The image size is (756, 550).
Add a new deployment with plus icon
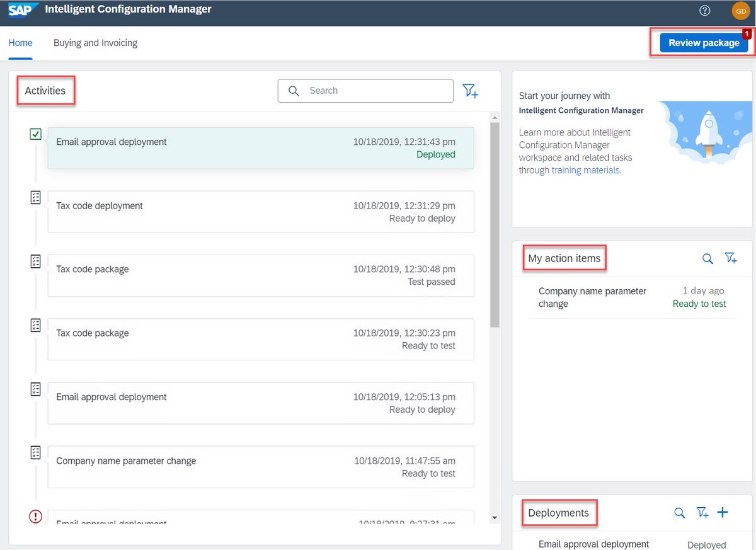point(723,512)
